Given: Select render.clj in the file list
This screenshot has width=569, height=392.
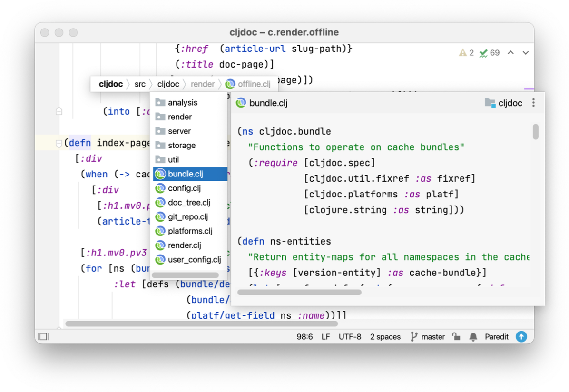Looking at the screenshot, I should pos(190,245).
